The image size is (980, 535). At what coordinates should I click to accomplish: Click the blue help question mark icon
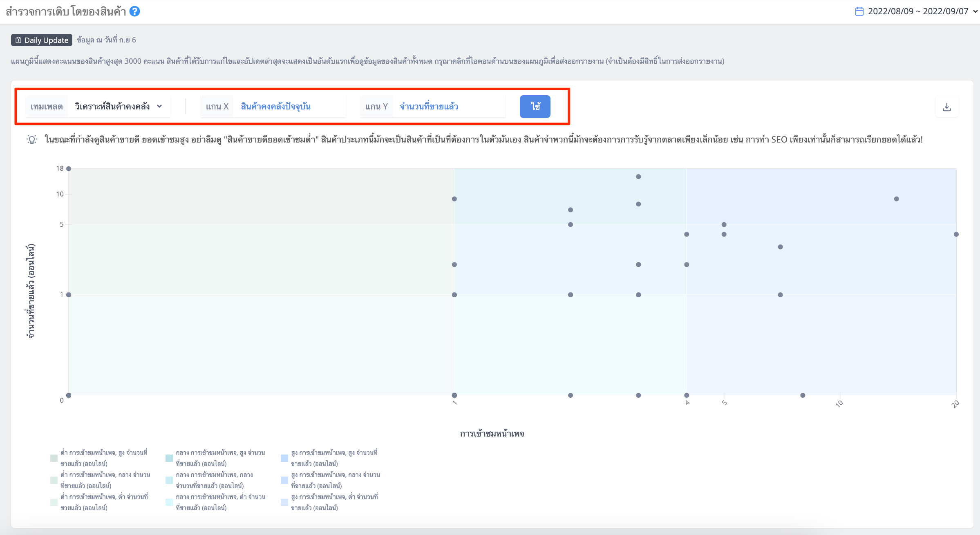point(134,11)
